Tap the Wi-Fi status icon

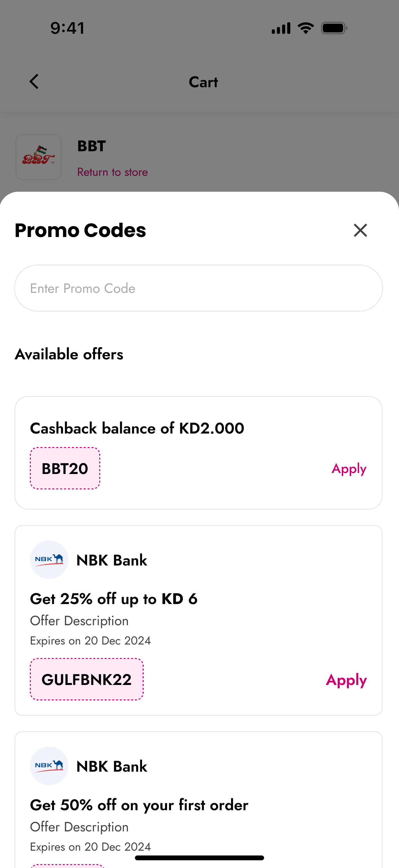point(306,28)
